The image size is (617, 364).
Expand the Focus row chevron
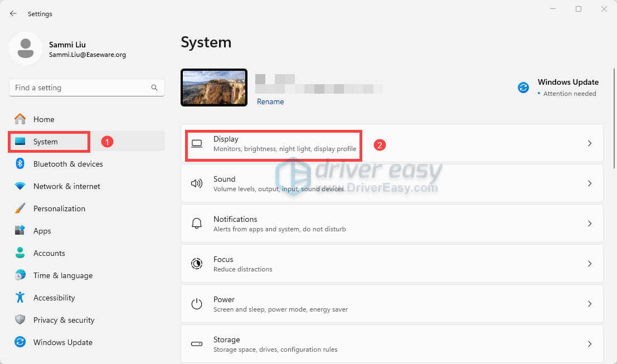click(590, 264)
